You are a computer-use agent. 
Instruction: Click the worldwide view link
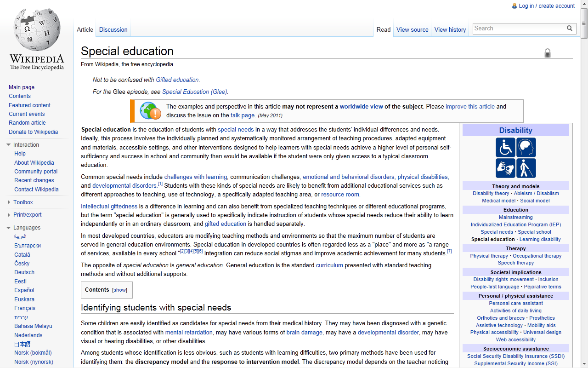tap(361, 107)
